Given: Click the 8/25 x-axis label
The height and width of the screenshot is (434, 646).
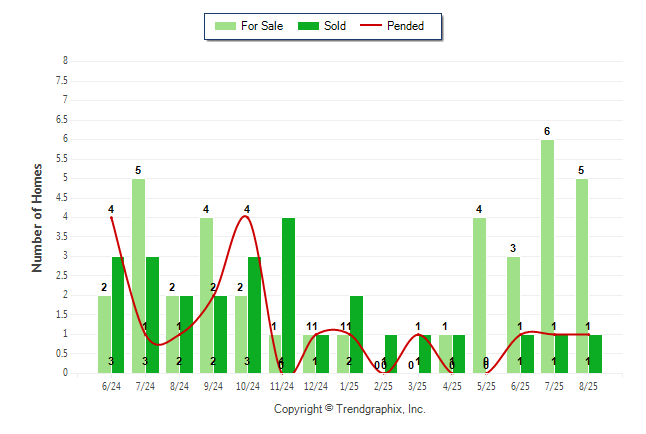Looking at the screenshot, I should coord(588,386).
